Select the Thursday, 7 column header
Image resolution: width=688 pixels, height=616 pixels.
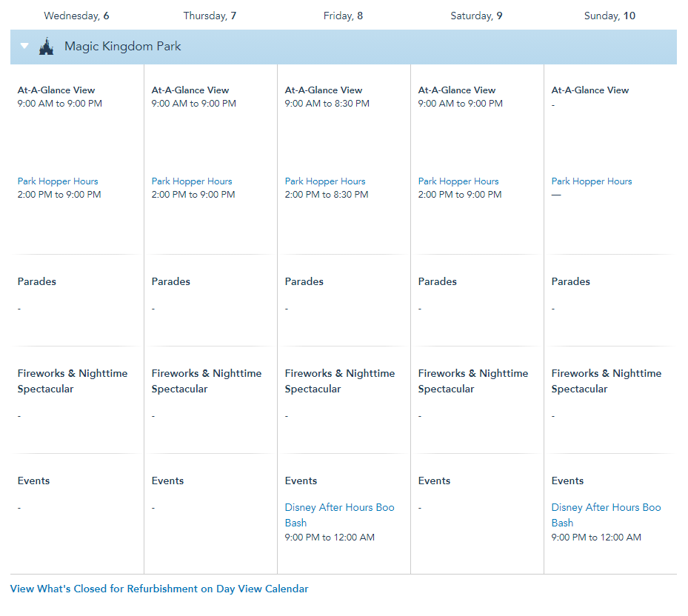tap(210, 16)
